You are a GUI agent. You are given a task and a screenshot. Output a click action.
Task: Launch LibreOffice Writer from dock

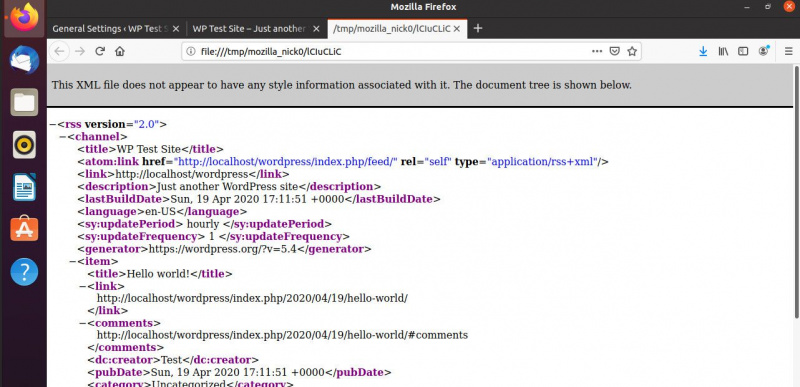pos(24,187)
